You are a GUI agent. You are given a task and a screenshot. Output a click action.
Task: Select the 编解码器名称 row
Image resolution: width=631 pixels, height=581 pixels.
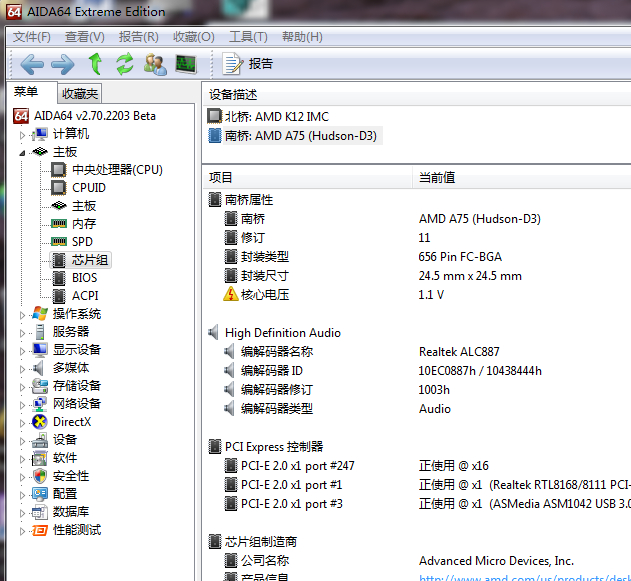pyautogui.click(x=417, y=352)
